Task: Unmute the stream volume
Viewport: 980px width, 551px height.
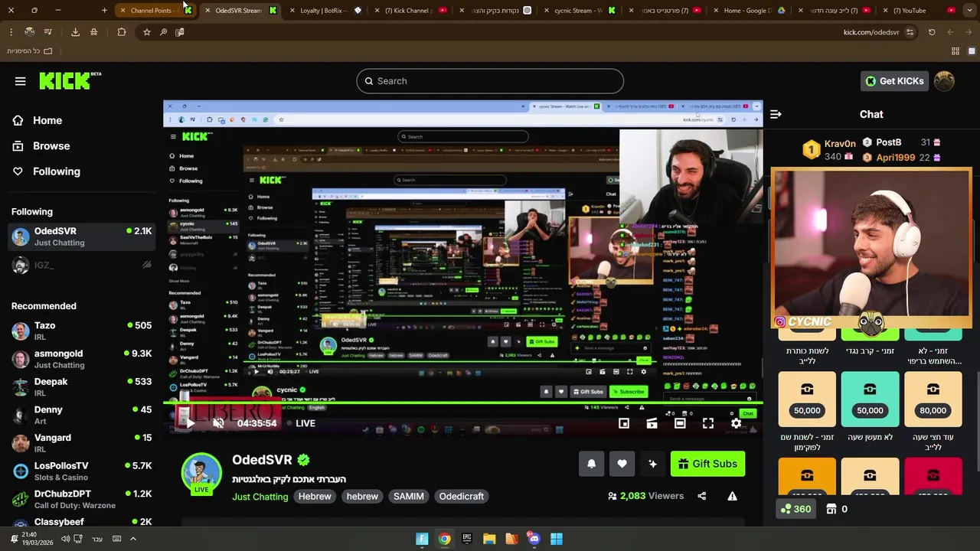Action: point(218,423)
